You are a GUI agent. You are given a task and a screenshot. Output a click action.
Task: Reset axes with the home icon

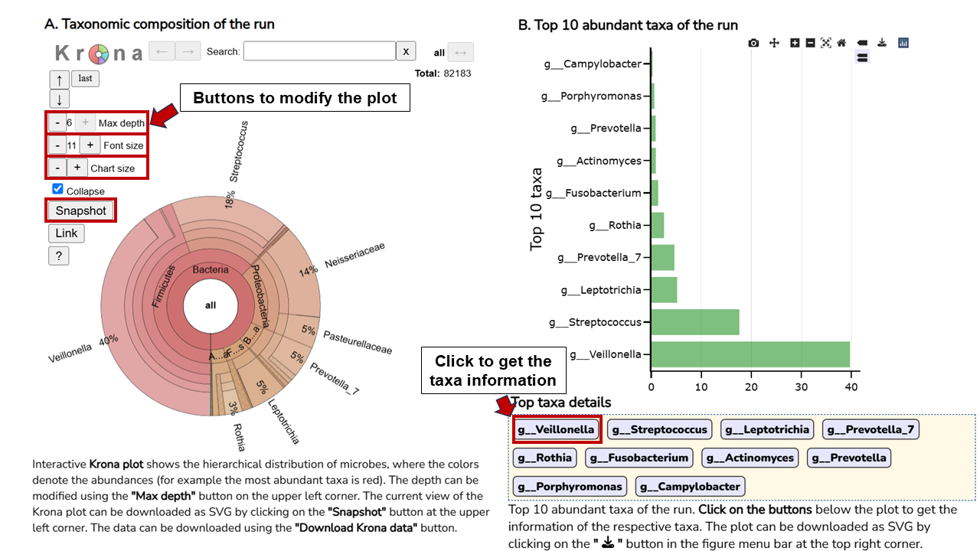click(x=841, y=43)
